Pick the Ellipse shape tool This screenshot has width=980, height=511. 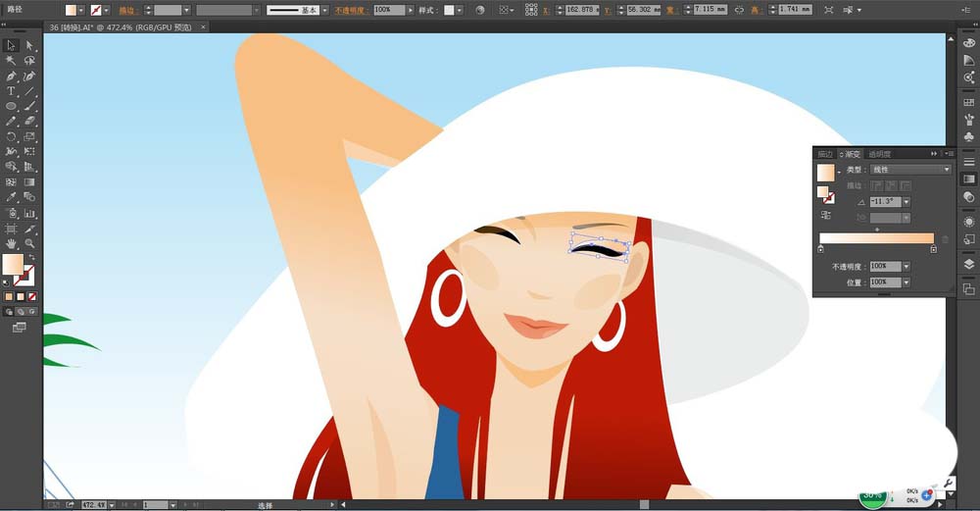click(x=11, y=106)
